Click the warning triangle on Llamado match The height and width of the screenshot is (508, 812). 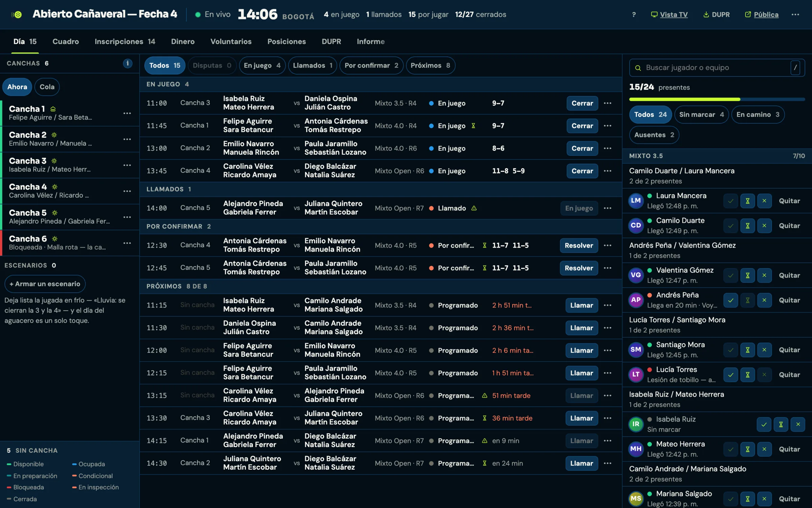(x=474, y=208)
